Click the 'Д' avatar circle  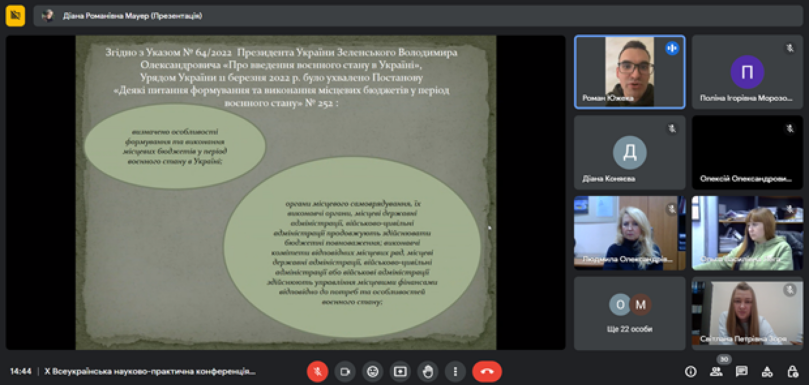[629, 153]
